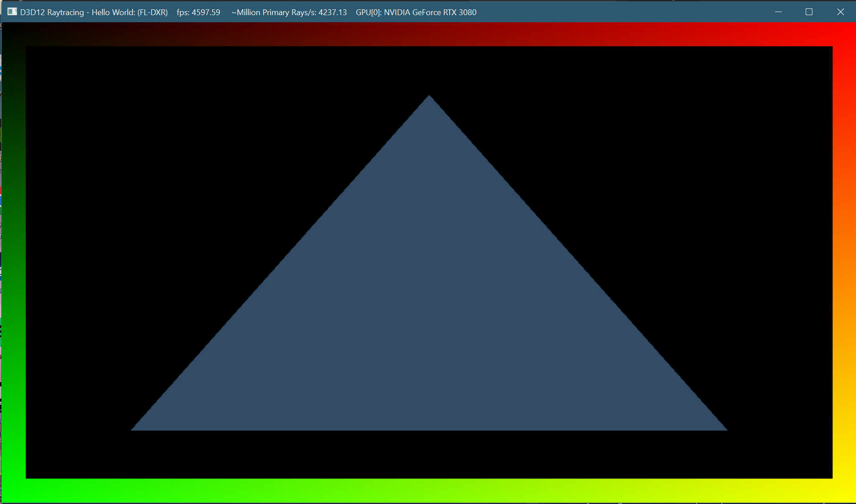This screenshot has width=856, height=504.
Task: Close the D3D12 Raytracing window
Action: click(840, 12)
